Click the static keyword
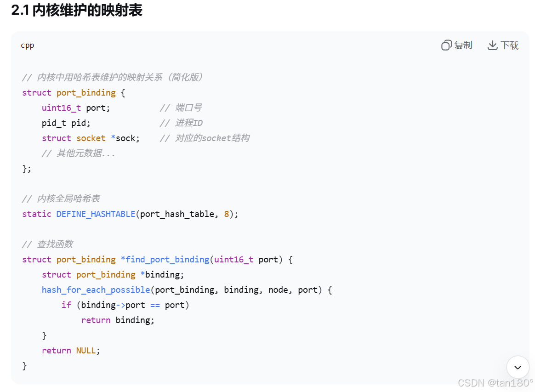This screenshot has width=535, height=392. click(x=36, y=214)
